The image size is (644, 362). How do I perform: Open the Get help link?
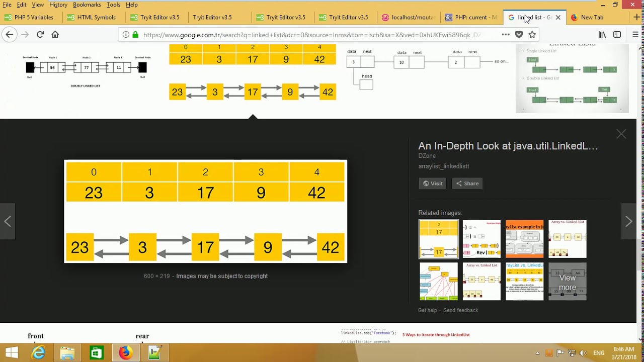pos(427,310)
